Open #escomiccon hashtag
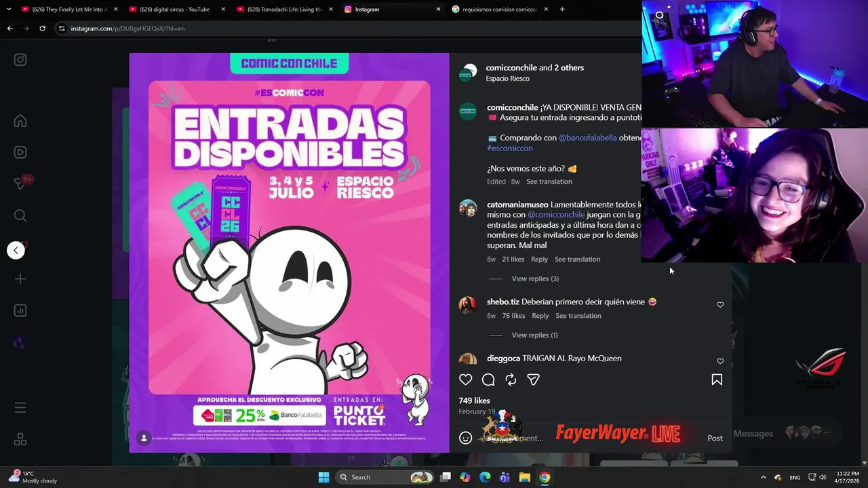The width and height of the screenshot is (868, 488). click(509, 148)
